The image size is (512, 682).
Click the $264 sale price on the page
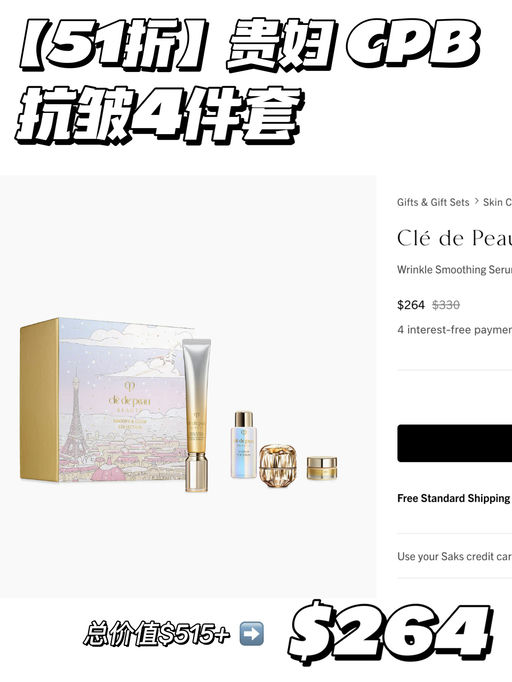click(x=411, y=305)
